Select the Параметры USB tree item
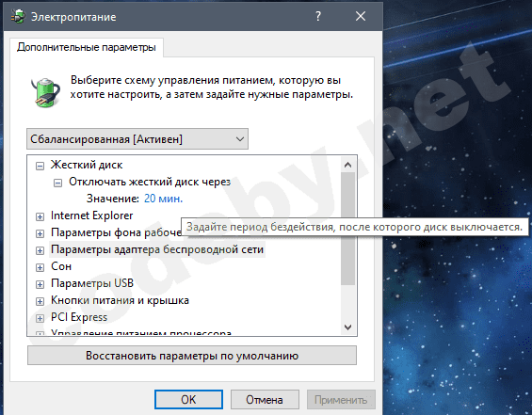Viewport: 532px width, 415px height. 92,283
